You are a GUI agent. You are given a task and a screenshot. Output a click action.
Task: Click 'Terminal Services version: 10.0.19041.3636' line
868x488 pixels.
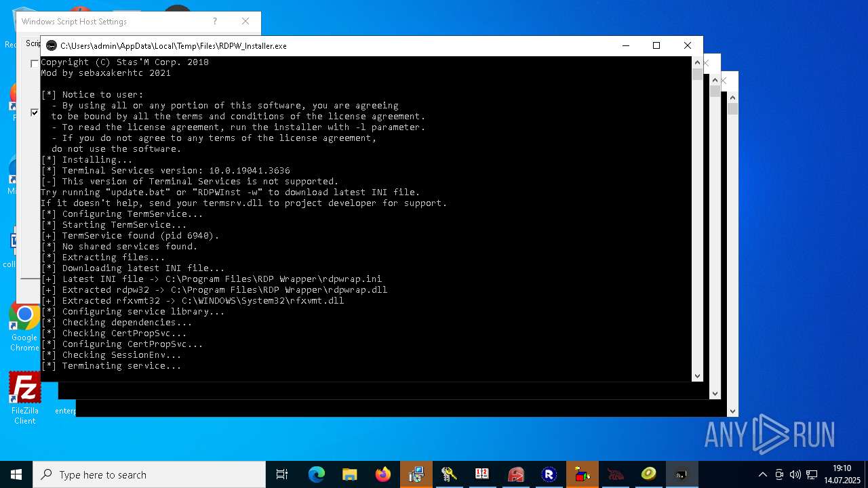165,171
